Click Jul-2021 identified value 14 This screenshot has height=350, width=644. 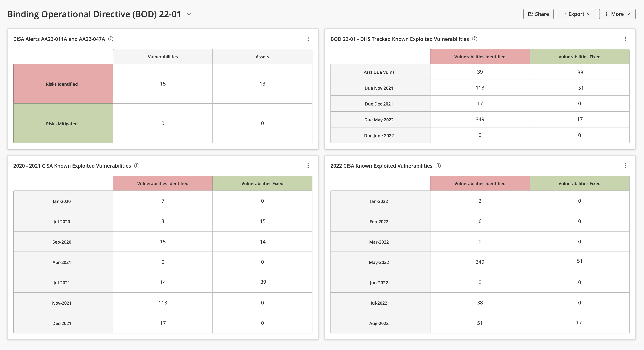pyautogui.click(x=163, y=282)
